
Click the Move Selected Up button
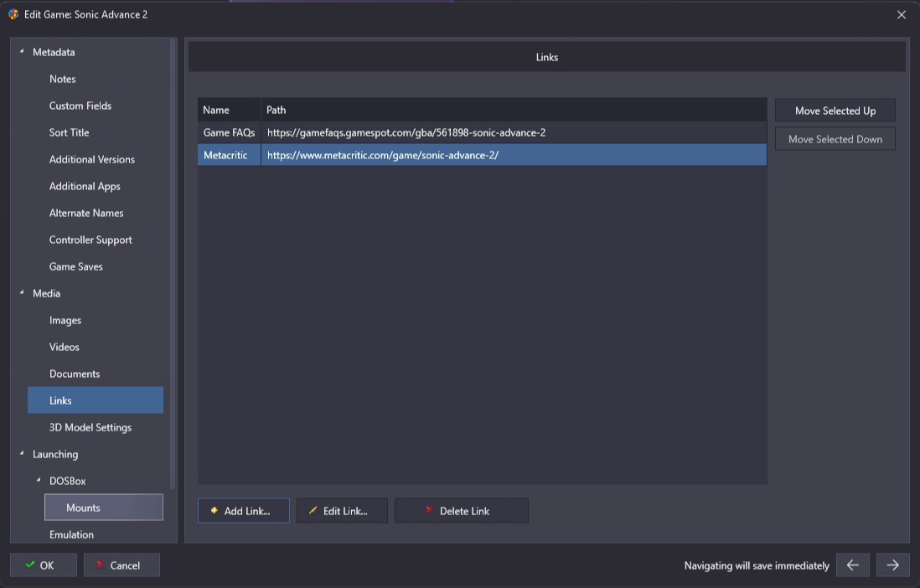pos(835,111)
